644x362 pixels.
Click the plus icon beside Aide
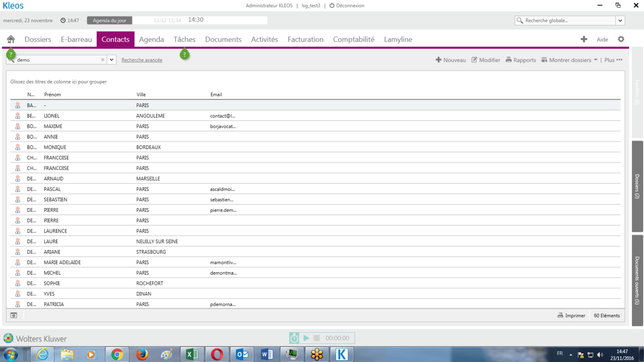(x=583, y=39)
